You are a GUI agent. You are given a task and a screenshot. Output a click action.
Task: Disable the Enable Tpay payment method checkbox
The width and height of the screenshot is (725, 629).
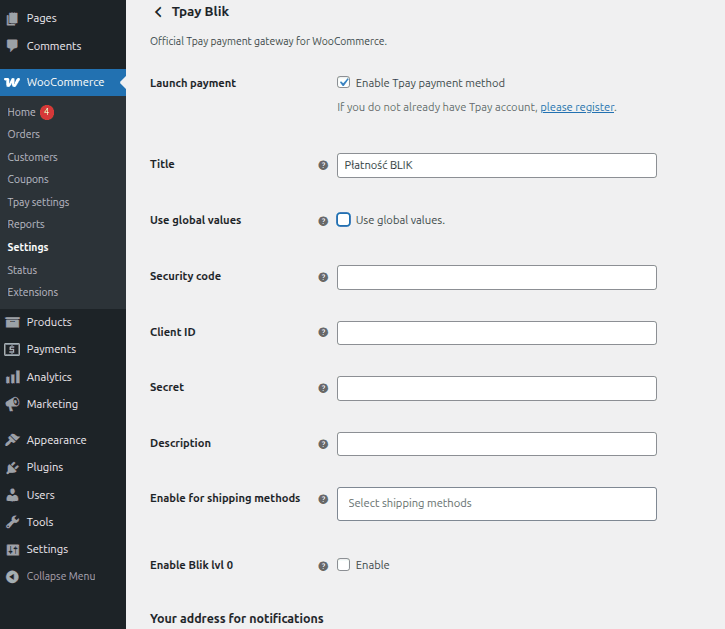coord(344,83)
